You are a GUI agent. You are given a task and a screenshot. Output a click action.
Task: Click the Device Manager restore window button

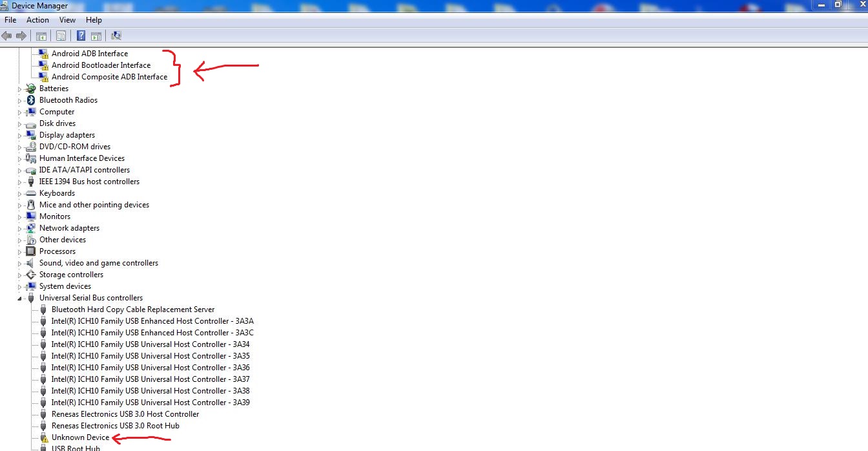click(x=838, y=4)
